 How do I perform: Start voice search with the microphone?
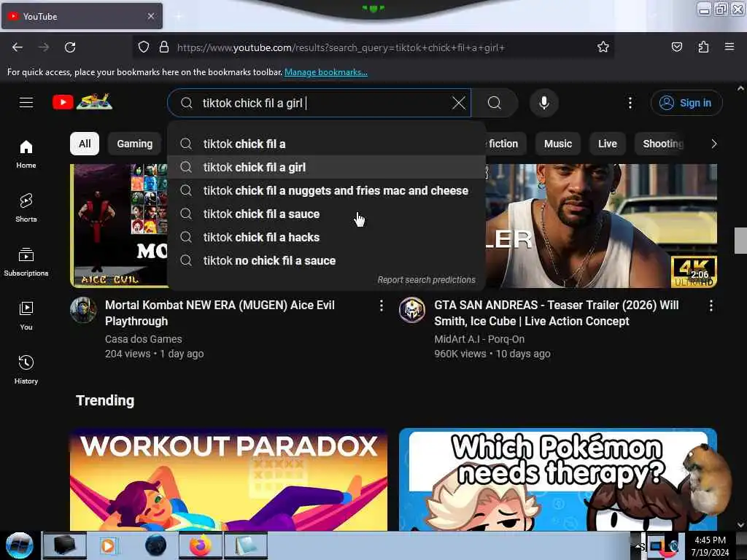click(543, 103)
